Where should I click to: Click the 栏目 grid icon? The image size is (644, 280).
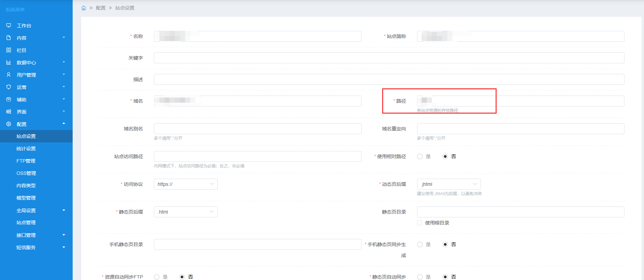coord(9,50)
